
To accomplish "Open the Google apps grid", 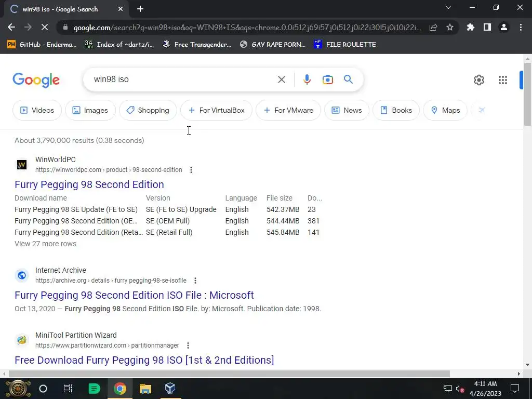I will tap(503, 80).
